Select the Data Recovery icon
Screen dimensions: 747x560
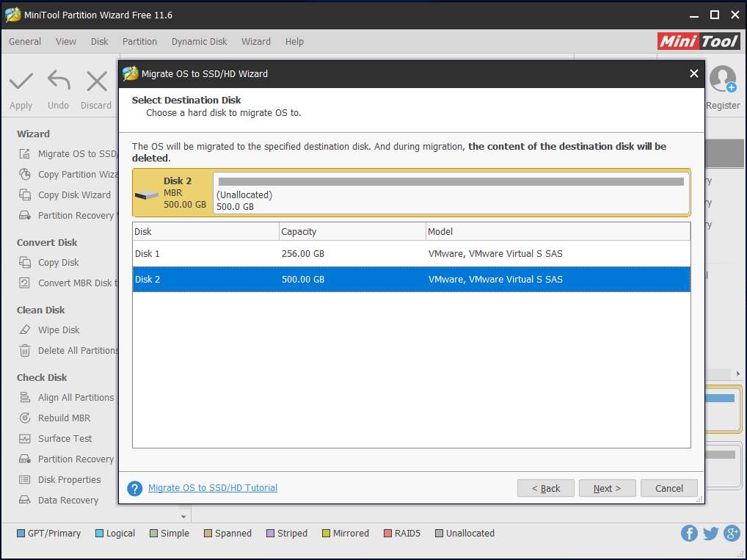[x=25, y=500]
